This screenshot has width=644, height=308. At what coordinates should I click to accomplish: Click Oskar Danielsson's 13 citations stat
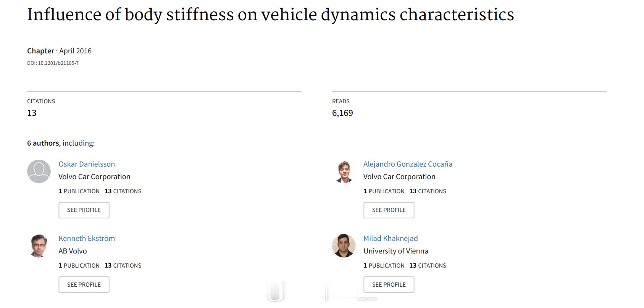(x=123, y=191)
